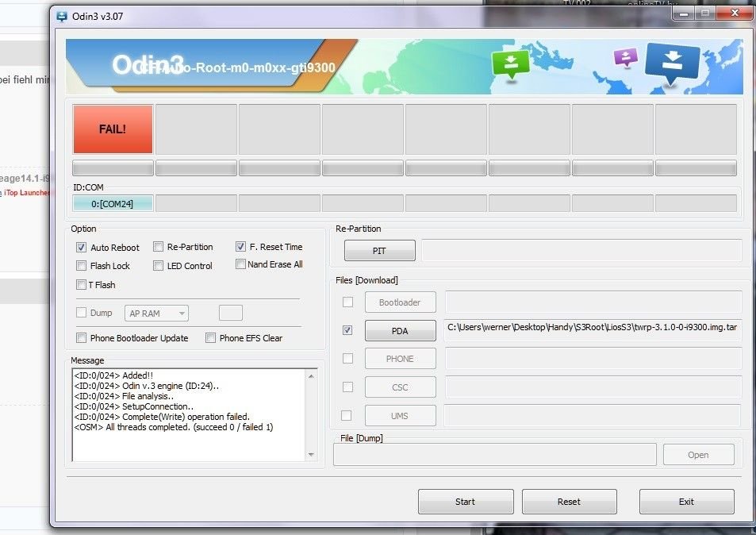Image resolution: width=756 pixels, height=535 pixels.
Task: Select log line 'Odin v.3 engine (ID:24)..'
Action: click(x=147, y=386)
